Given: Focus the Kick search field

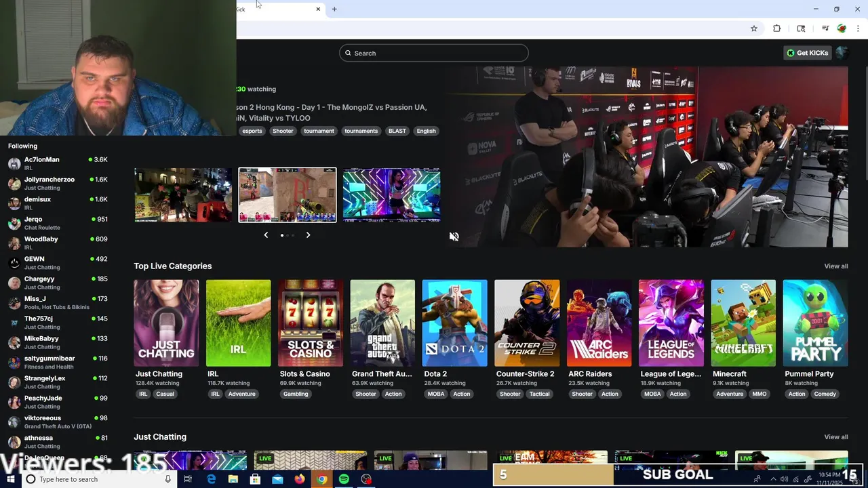Looking at the screenshot, I should pyautogui.click(x=434, y=53).
